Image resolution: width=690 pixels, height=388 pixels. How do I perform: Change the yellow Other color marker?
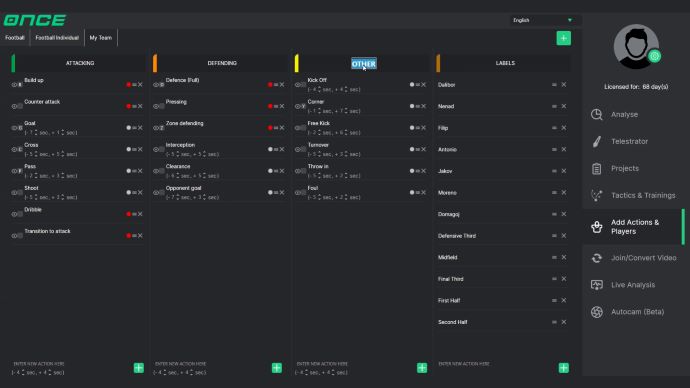point(297,63)
